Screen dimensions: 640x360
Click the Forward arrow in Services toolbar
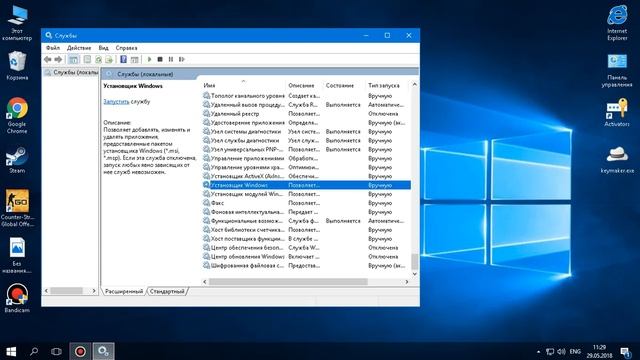click(x=58, y=60)
